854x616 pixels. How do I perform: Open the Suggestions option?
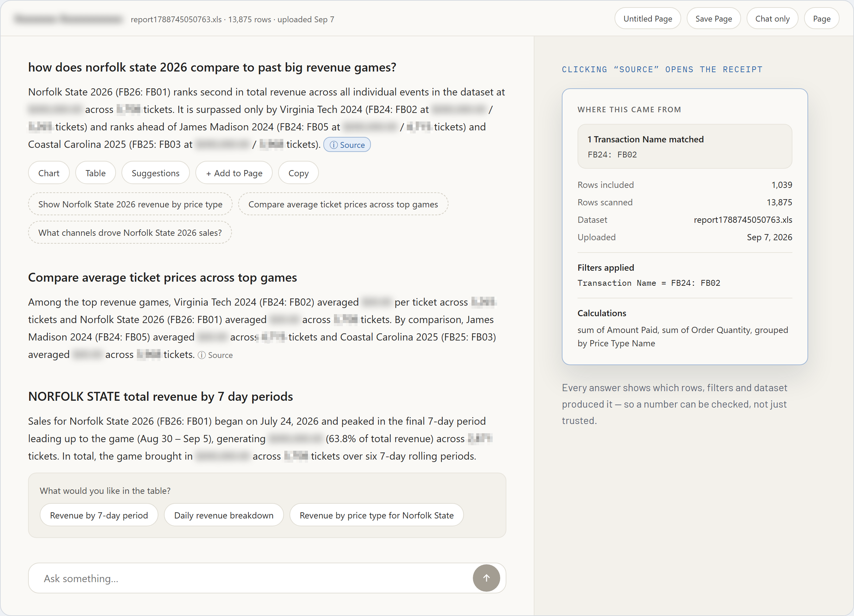156,173
